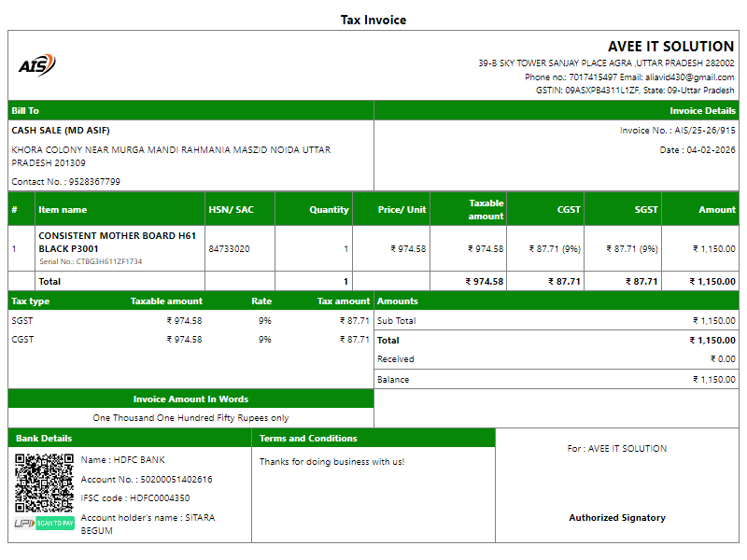747x560 pixels.
Task: Select the Consistent Mother Board H61 item
Action: point(117,243)
